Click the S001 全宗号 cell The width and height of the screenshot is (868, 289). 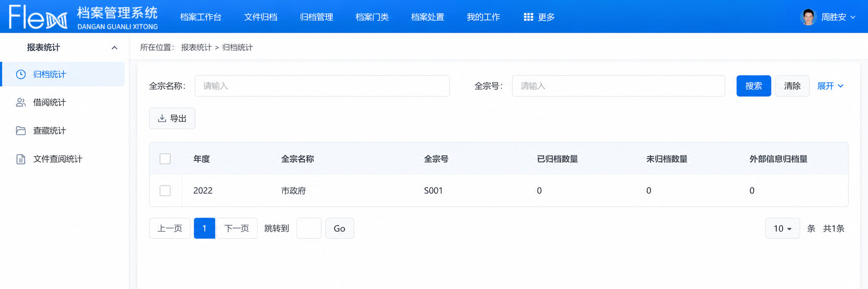pyautogui.click(x=433, y=191)
